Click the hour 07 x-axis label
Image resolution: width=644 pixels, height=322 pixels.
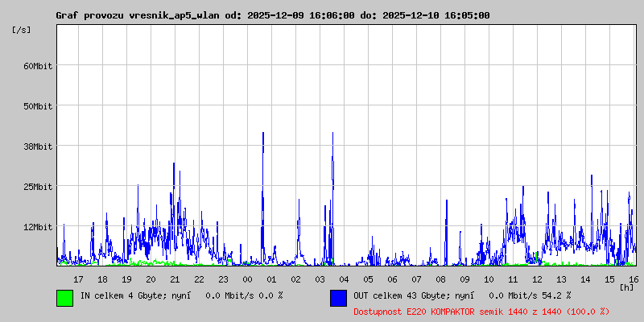(416, 279)
